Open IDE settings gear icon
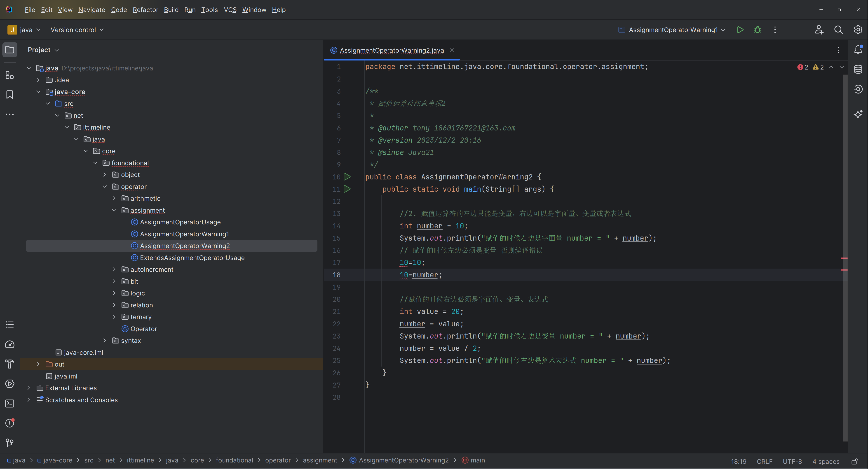Image resolution: width=868 pixels, height=469 pixels. tap(858, 30)
